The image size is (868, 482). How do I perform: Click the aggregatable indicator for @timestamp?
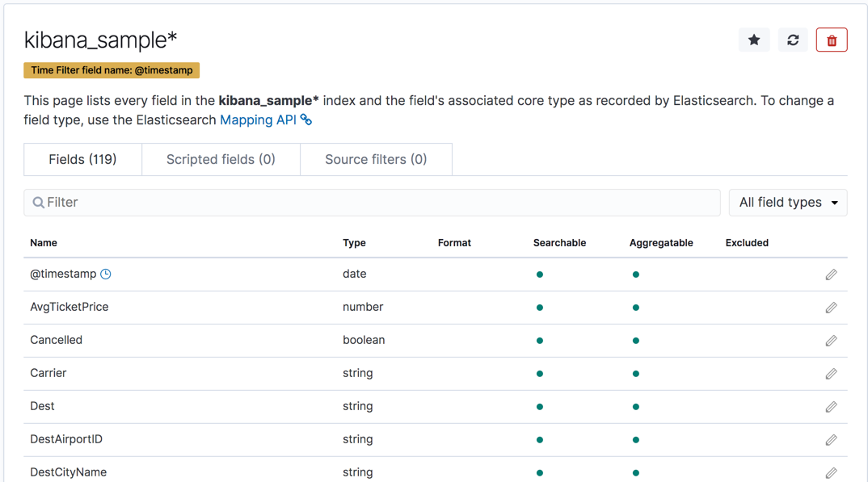pyautogui.click(x=636, y=274)
